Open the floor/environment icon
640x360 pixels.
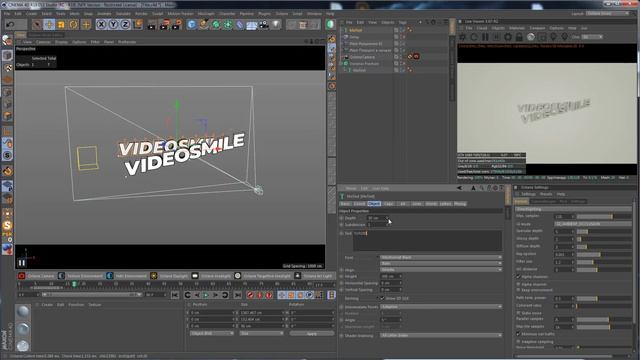point(252,24)
